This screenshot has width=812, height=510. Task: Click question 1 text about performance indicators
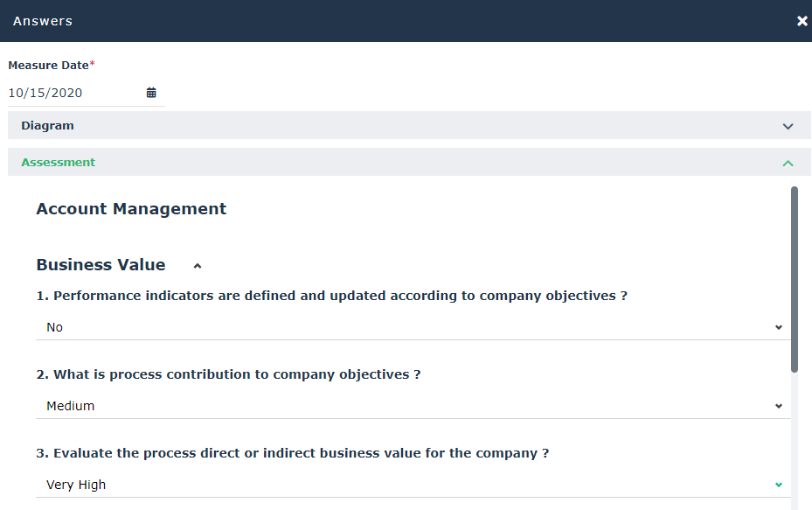332,296
